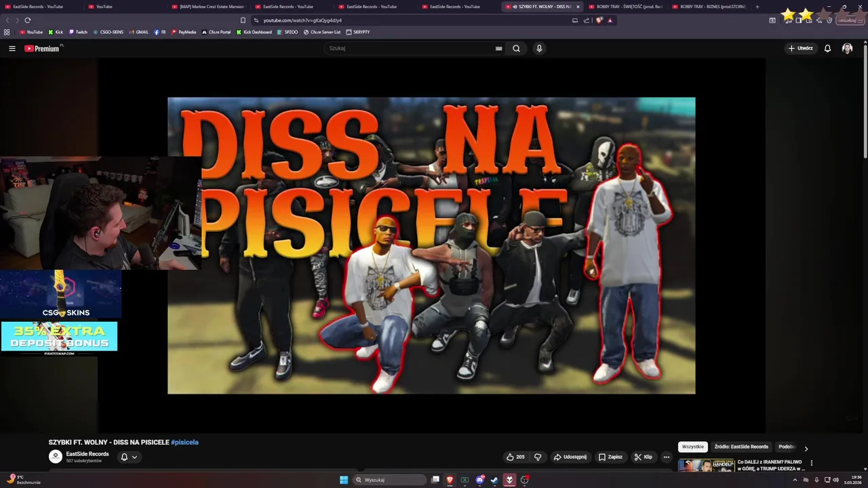868x488 pixels.
Task: Open the volume icon in system tray
Action: coord(835,480)
